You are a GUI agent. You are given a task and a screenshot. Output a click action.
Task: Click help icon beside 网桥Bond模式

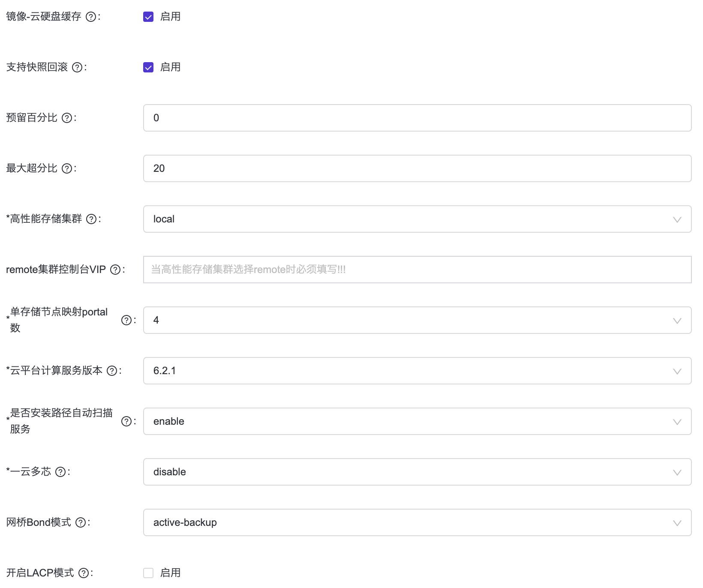pos(81,522)
